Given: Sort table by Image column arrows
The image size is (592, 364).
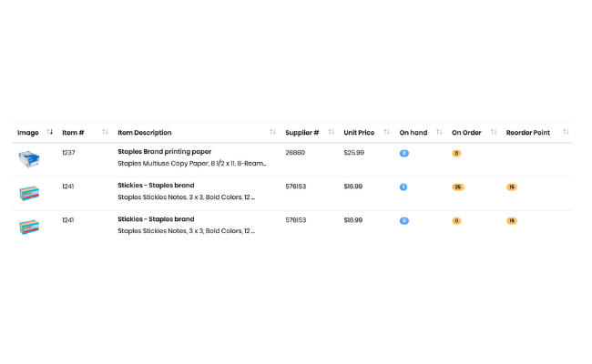Looking at the screenshot, I should click(x=49, y=132).
